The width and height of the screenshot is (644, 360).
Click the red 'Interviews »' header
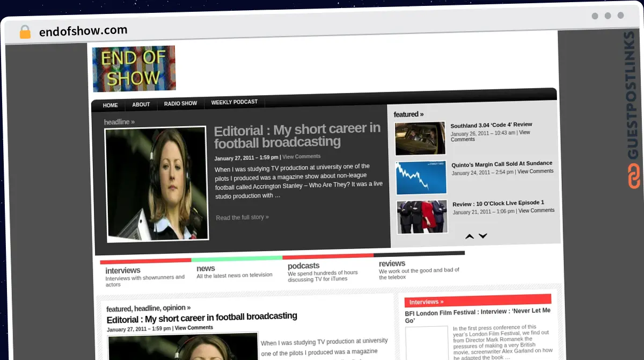tap(478, 301)
